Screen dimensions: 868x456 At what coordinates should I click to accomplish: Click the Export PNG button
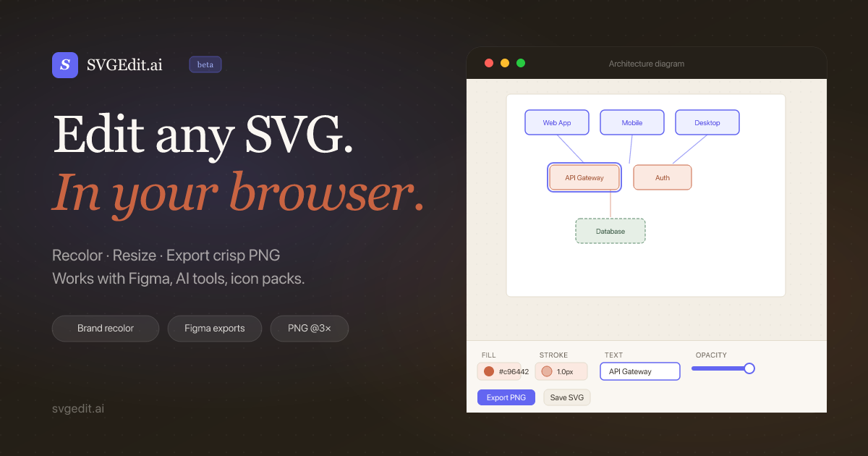[x=506, y=397]
